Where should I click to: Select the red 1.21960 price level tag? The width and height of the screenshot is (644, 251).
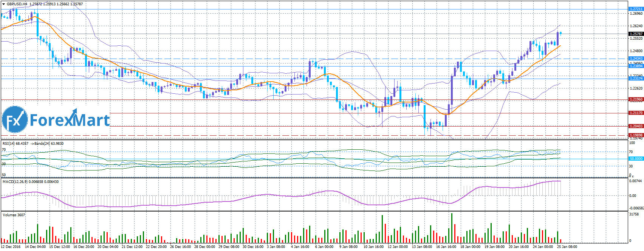(x=636, y=100)
